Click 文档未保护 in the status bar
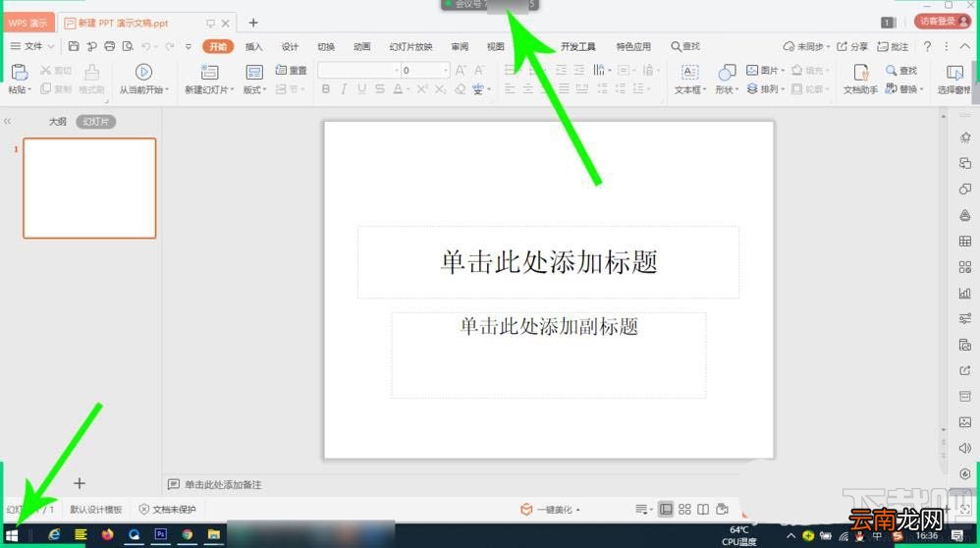Screen dimensions: 980x548 tap(168, 510)
